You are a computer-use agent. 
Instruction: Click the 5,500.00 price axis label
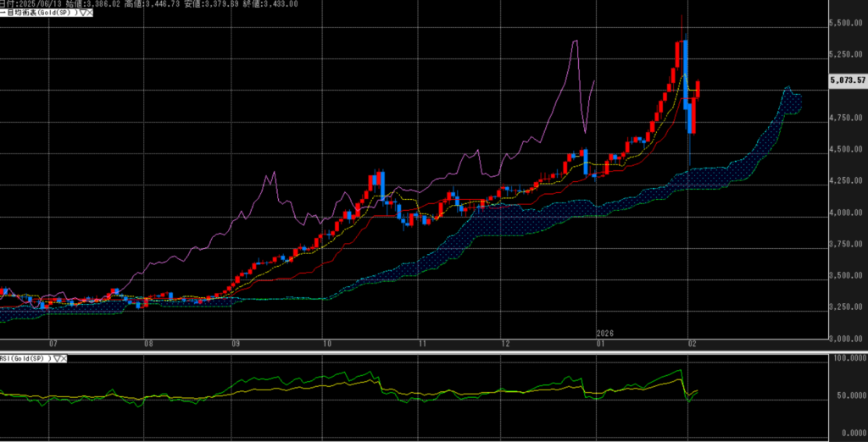pyautogui.click(x=849, y=23)
